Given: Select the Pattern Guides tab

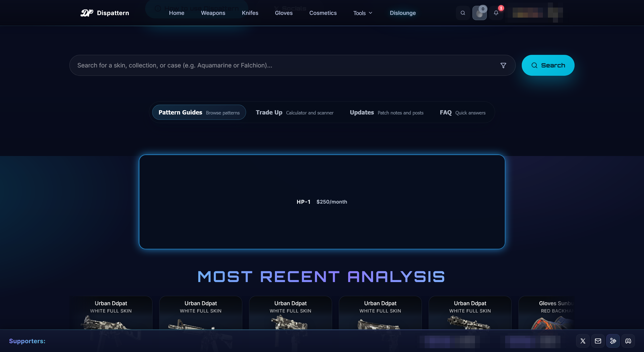Looking at the screenshot, I should [x=199, y=112].
